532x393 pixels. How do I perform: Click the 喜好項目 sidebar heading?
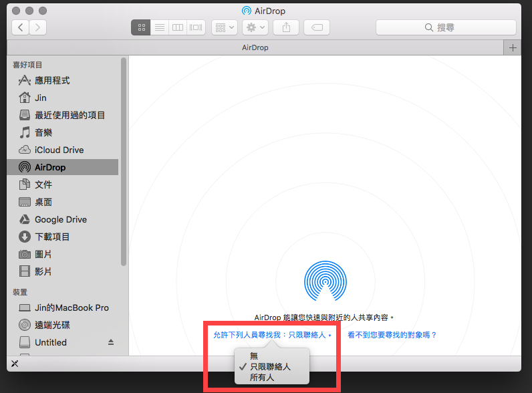(27, 65)
